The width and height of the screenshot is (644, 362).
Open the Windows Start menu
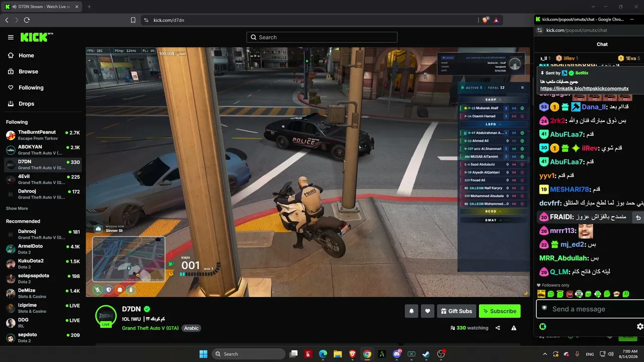tap(203, 354)
